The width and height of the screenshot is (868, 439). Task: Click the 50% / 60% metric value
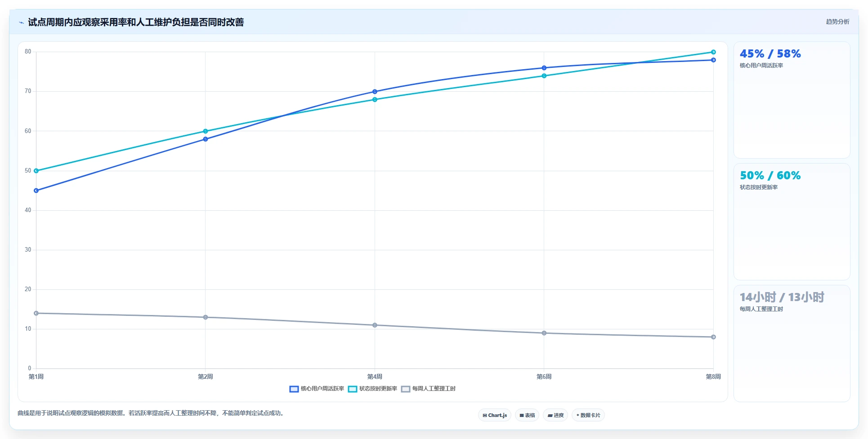coord(770,176)
